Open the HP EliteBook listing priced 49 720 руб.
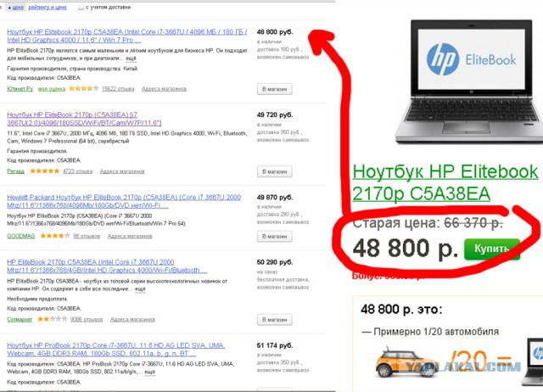This screenshot has height=392, width=543. point(84,119)
